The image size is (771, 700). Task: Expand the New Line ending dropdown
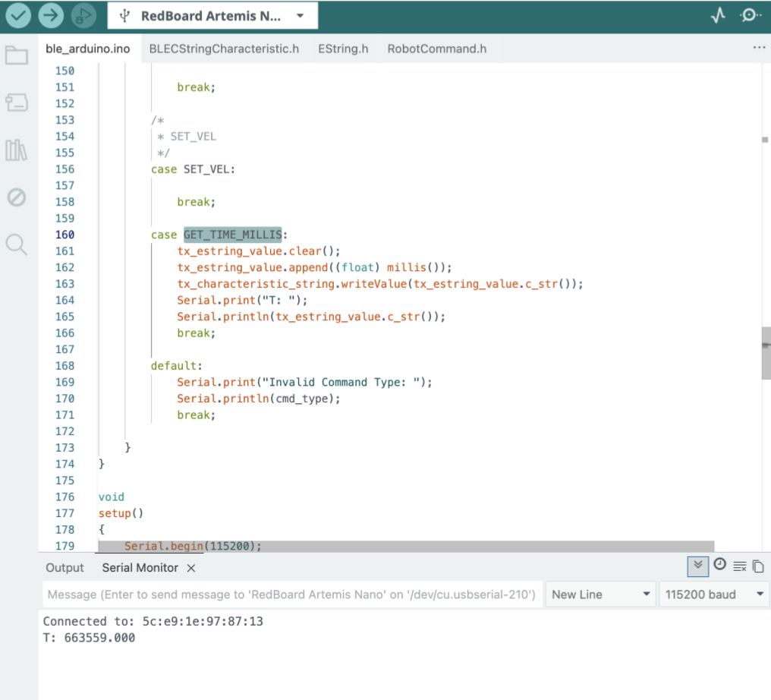[x=601, y=594]
